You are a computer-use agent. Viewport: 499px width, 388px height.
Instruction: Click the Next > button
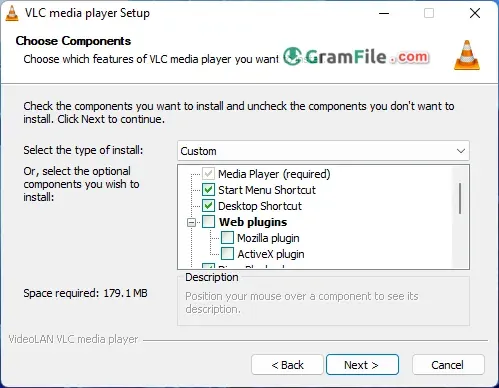pyautogui.click(x=362, y=365)
